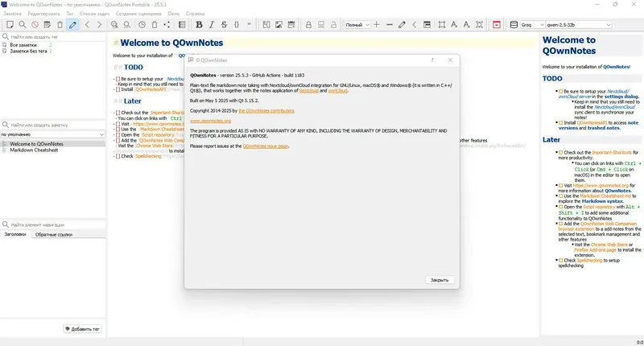Open the qwen-2.5-32b model dropdown

578,25
